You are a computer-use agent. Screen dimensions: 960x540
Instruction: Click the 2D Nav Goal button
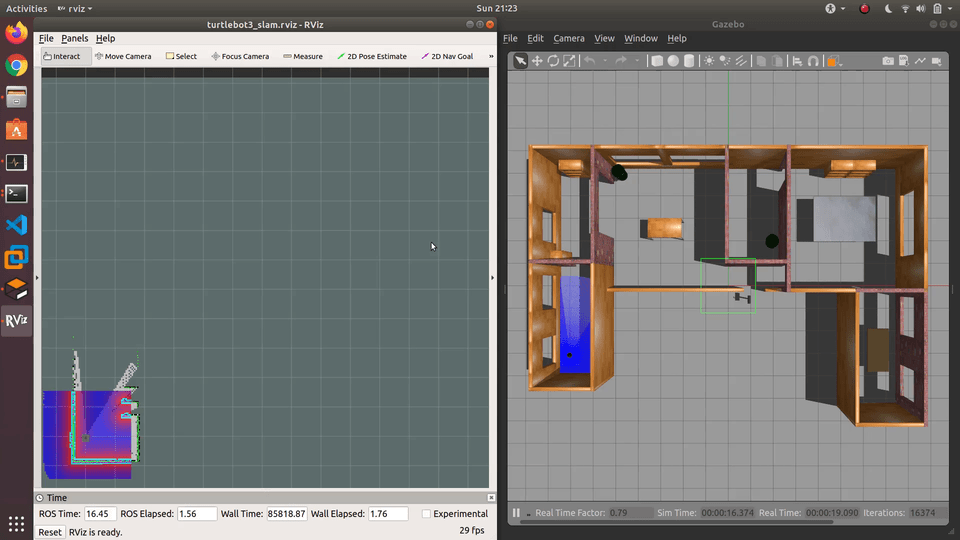click(x=448, y=56)
